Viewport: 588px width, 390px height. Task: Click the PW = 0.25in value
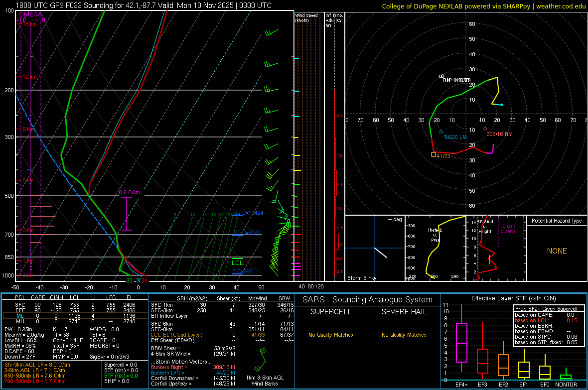click(18, 329)
